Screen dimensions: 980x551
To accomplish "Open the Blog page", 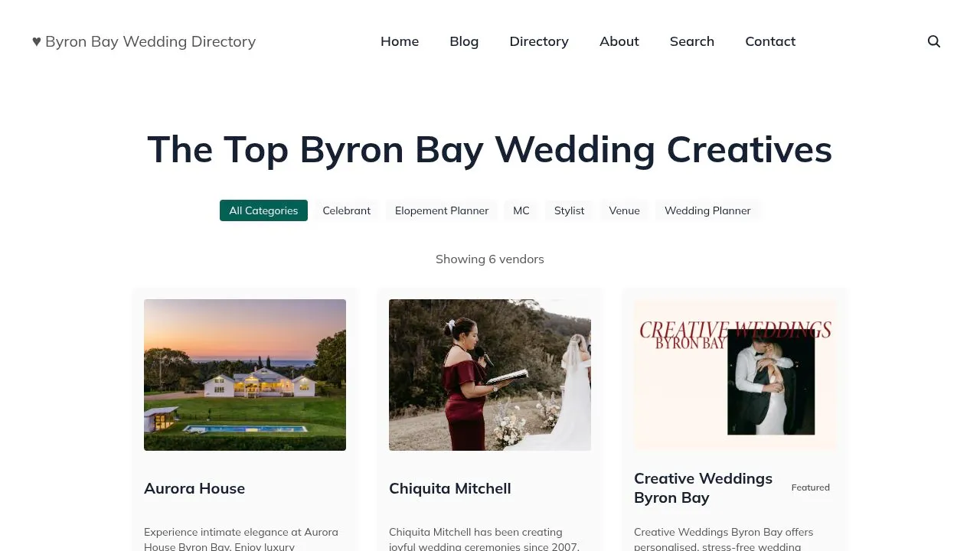I will (464, 41).
